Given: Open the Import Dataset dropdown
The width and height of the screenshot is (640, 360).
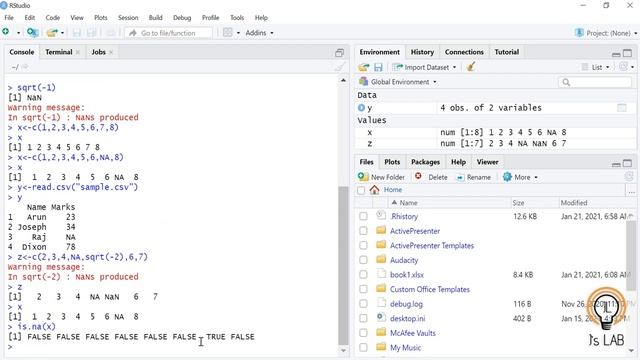Looking at the screenshot, I should tap(424, 67).
